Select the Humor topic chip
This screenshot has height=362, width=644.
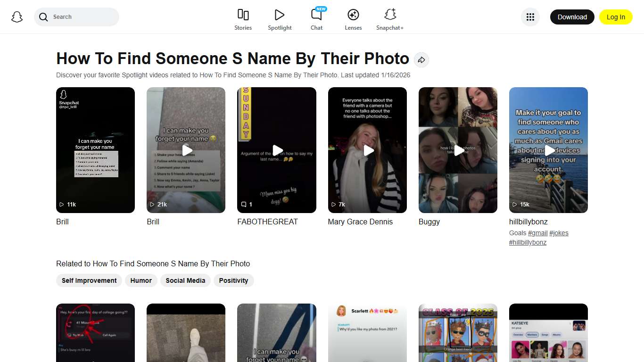click(x=141, y=280)
